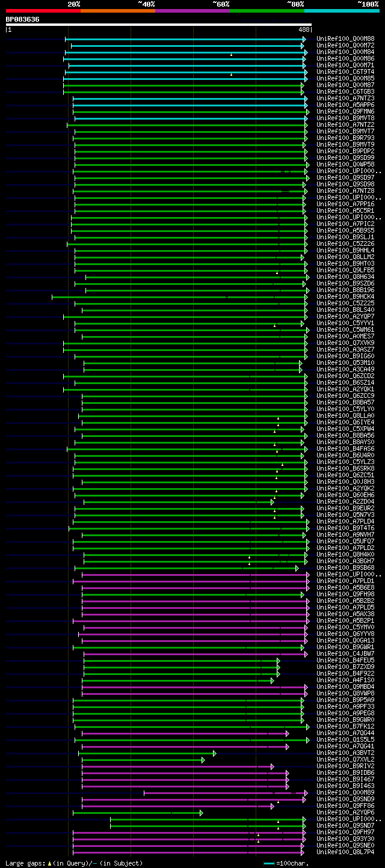Click the UniRef100_B9SLJ1 label
Image resolution: width=385 pixels, height=868 pixels.
tap(345, 237)
